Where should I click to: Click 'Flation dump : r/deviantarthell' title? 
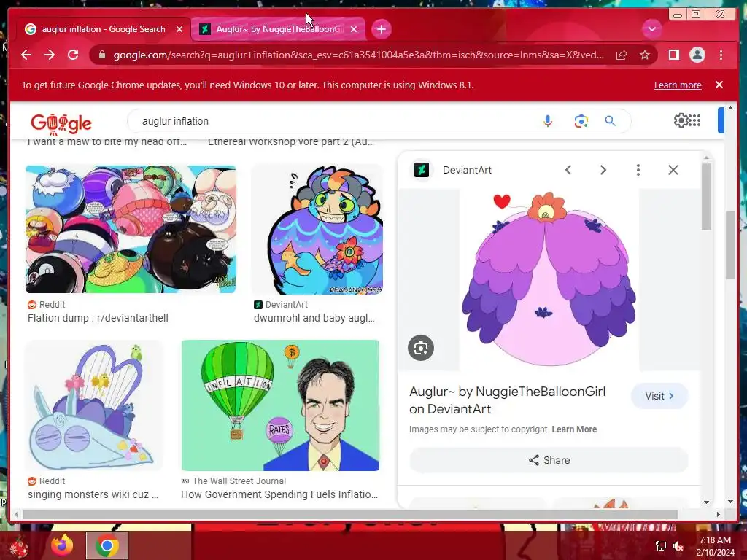point(98,318)
